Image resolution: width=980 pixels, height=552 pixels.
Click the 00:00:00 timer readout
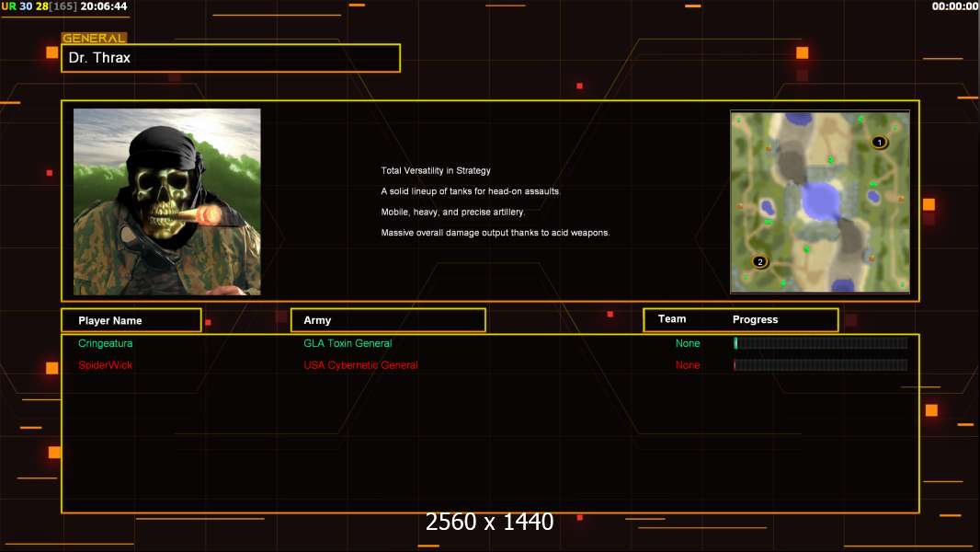click(x=955, y=6)
